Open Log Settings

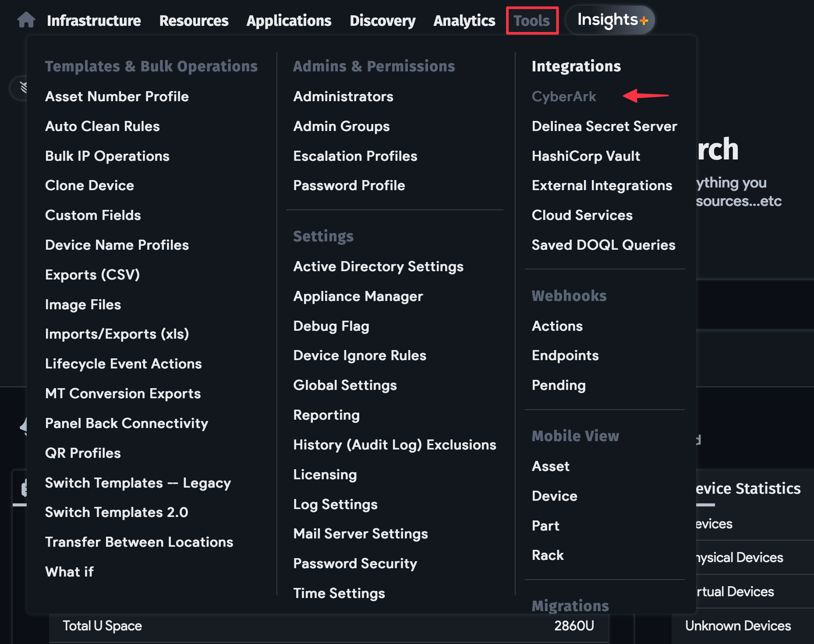coord(335,504)
